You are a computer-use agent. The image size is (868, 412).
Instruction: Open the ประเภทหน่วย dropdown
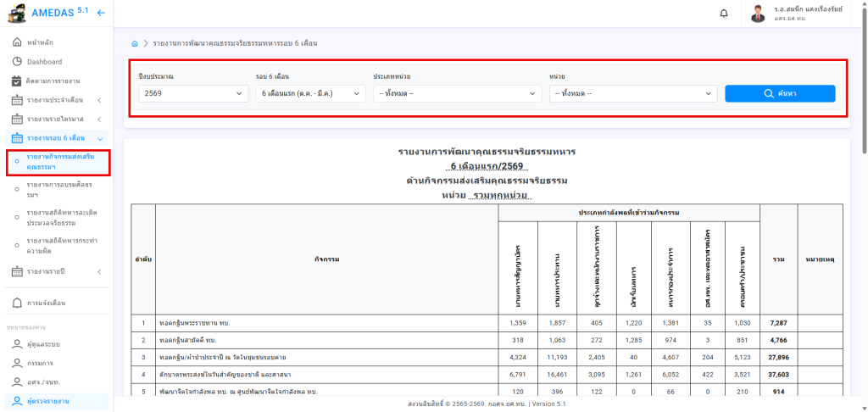coord(457,93)
